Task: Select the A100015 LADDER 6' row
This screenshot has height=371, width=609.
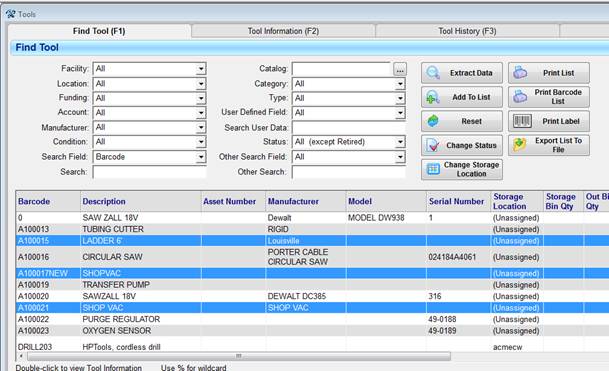Action: pos(312,240)
